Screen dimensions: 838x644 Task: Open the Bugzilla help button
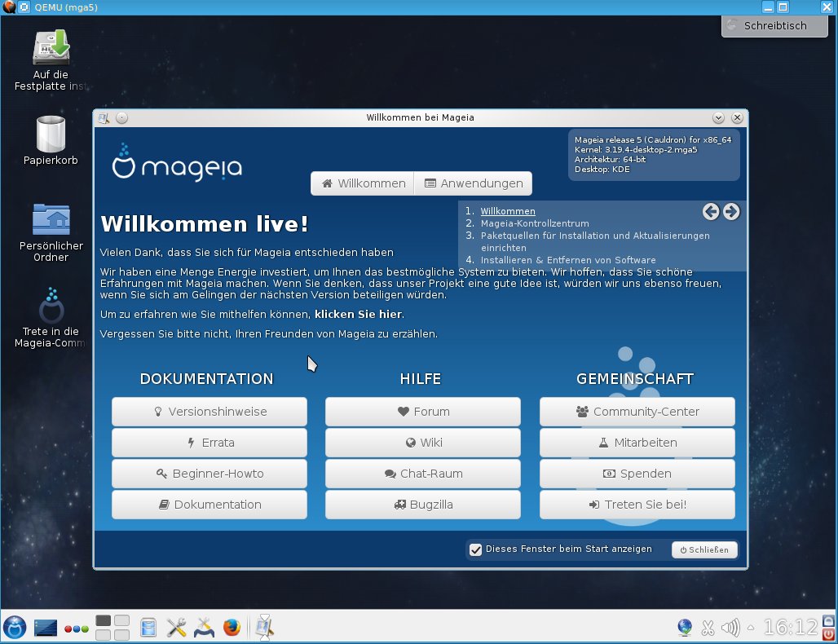(x=422, y=505)
